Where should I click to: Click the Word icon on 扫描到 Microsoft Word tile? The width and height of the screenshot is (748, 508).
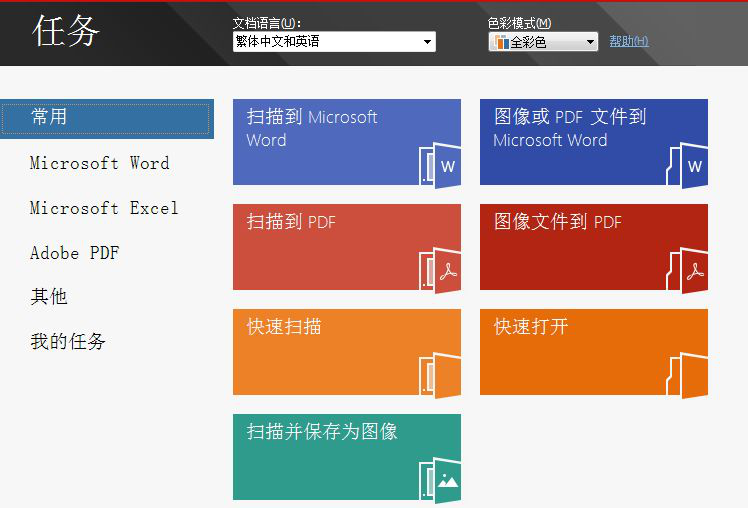[x=440, y=165]
